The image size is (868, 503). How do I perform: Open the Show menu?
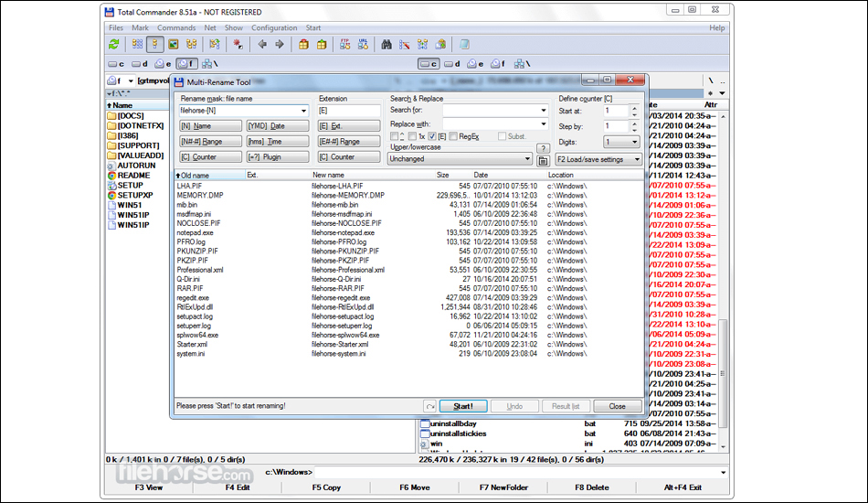pos(233,27)
